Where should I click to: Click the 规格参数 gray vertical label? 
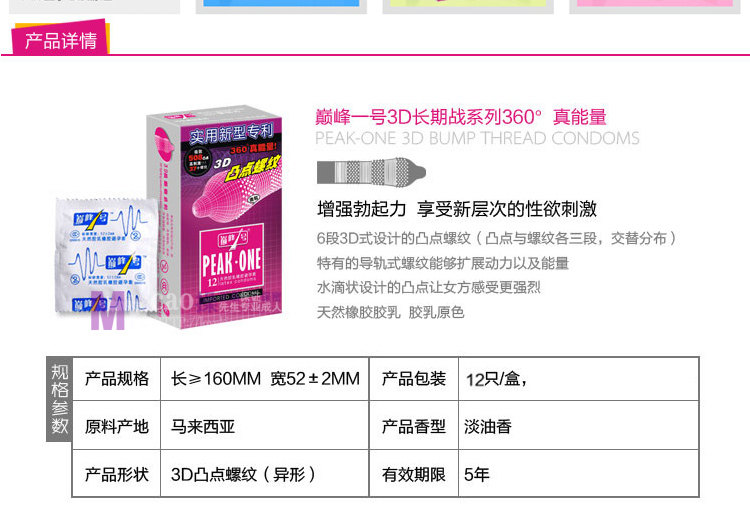pyautogui.click(x=60, y=399)
